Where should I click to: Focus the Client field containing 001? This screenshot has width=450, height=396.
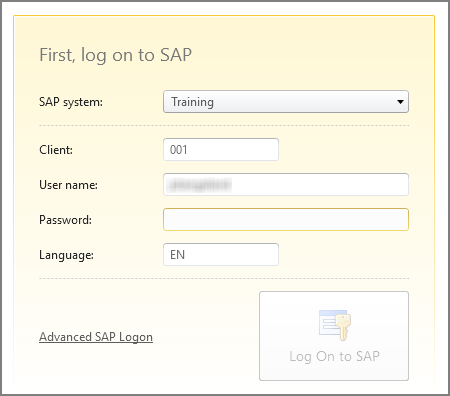pos(221,150)
